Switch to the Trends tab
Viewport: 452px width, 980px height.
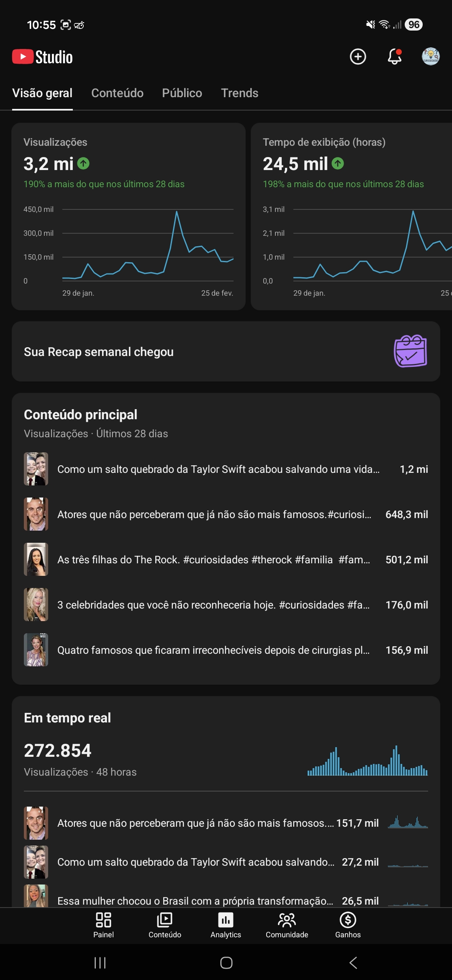pyautogui.click(x=239, y=93)
